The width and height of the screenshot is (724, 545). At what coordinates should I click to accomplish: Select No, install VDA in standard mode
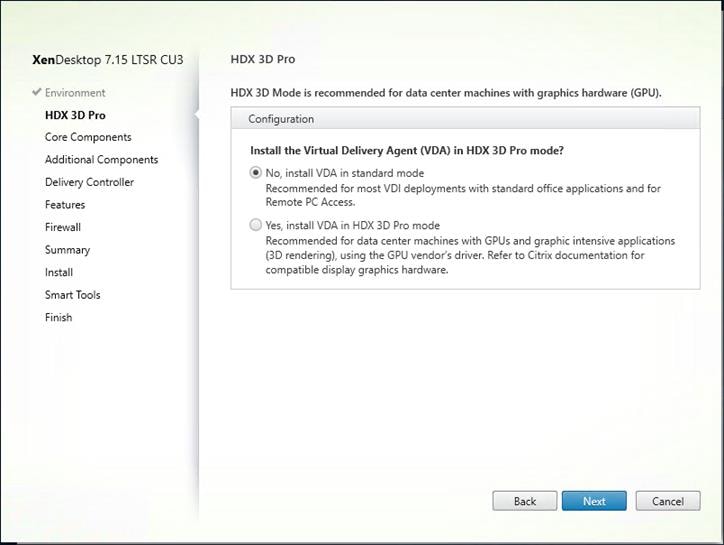click(x=255, y=173)
